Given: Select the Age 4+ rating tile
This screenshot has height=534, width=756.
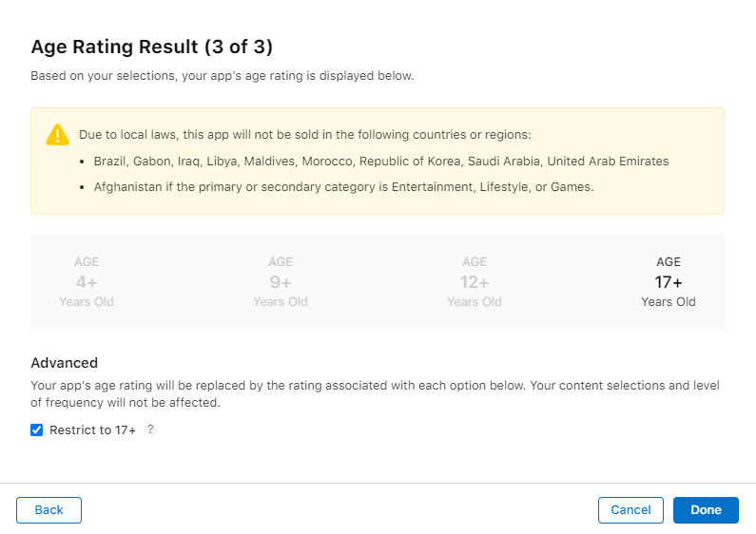Looking at the screenshot, I should point(87,282).
